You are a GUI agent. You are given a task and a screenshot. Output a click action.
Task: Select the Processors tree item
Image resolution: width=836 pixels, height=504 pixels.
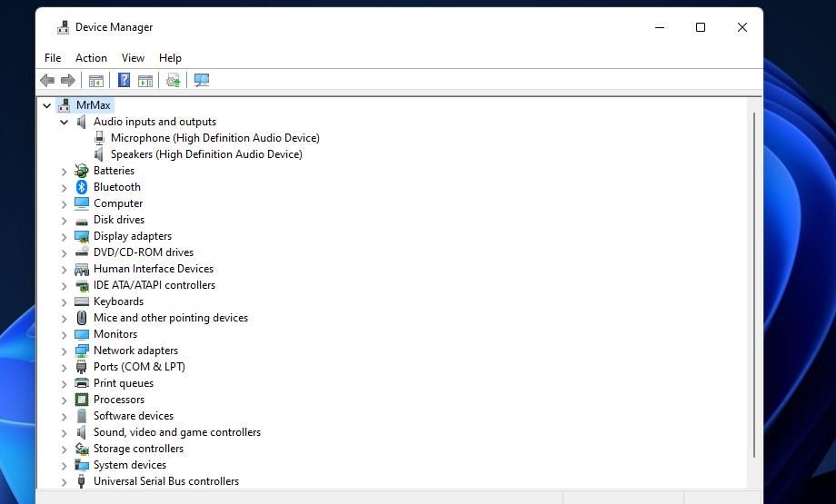[x=118, y=400]
